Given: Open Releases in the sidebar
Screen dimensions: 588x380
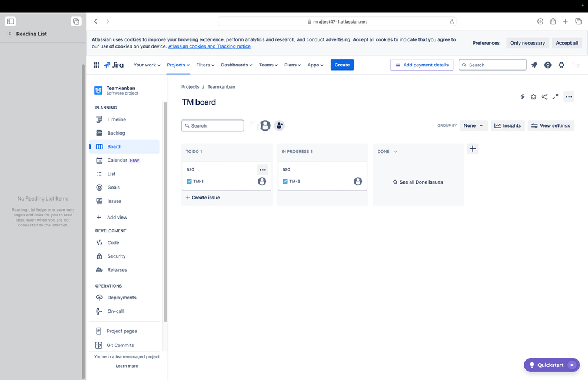Looking at the screenshot, I should (124, 270).
